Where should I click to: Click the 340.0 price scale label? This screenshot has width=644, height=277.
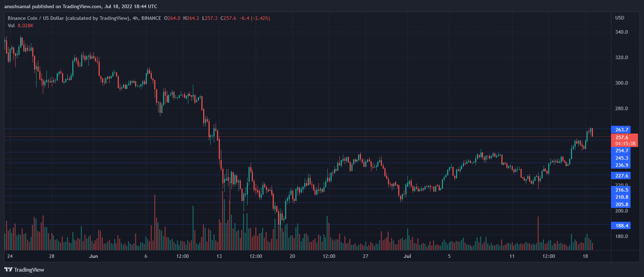point(621,32)
